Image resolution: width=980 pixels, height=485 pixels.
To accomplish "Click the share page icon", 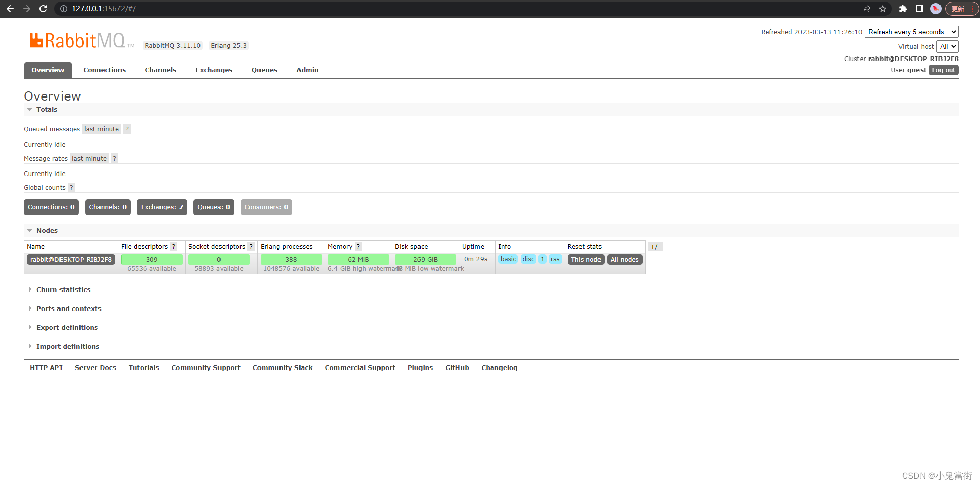I will click(866, 9).
